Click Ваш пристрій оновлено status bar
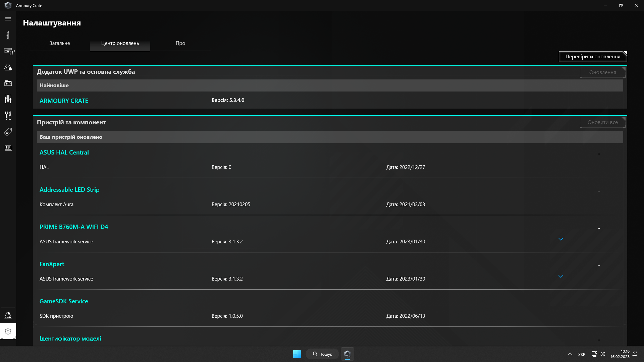Screen dimensions: 644x362 330,137
